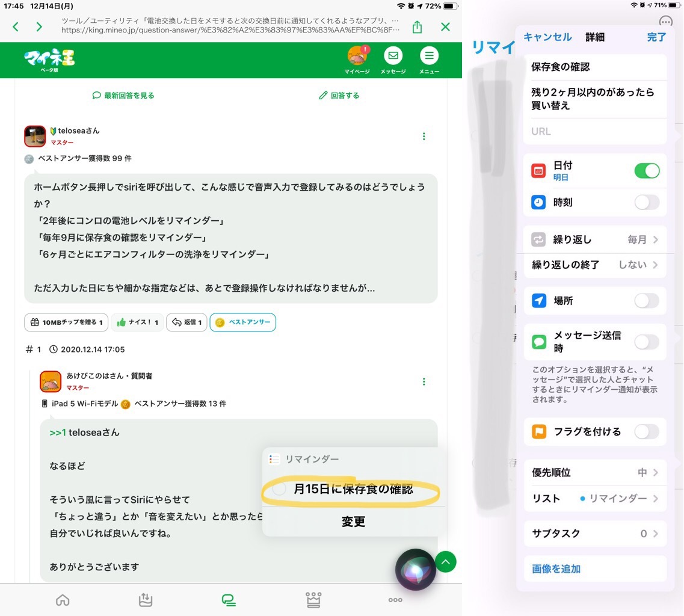Open the サブタスク 0 row

coord(595,534)
